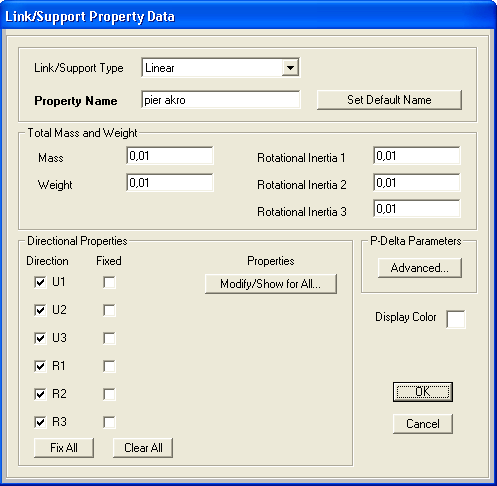Click the Property Name input field
This screenshot has height=486, width=497.
click(x=220, y=100)
